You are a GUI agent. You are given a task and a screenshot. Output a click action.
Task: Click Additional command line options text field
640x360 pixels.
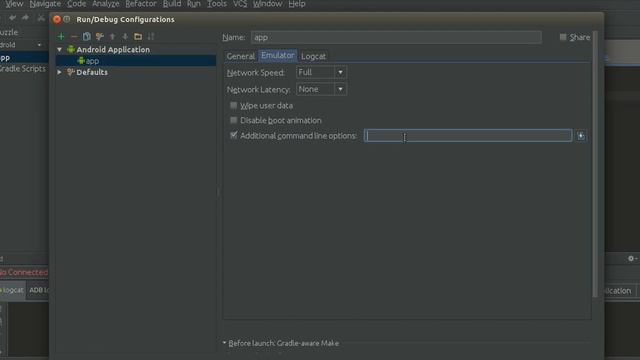(468, 136)
